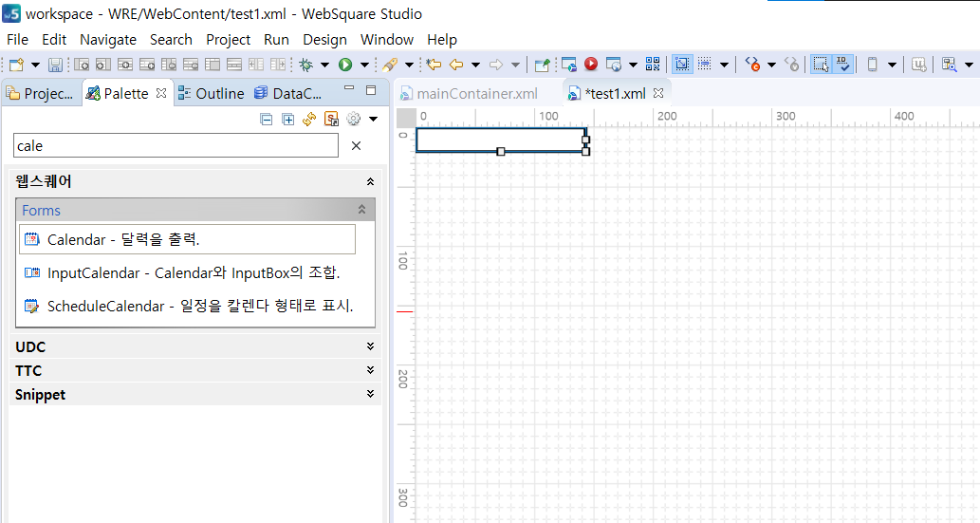Collapse the 웹스퀘어 palette section

[x=370, y=181]
